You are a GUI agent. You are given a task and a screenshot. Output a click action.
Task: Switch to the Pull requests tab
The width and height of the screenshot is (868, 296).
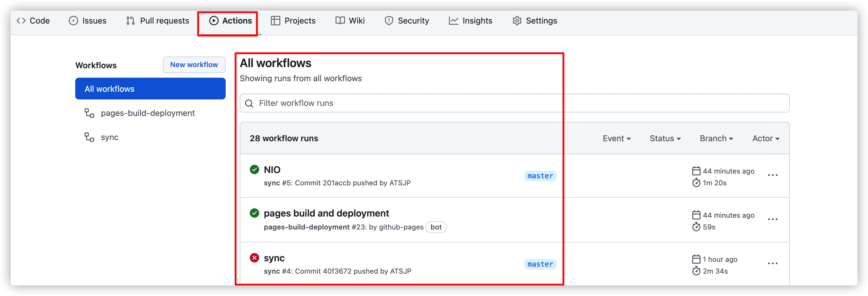[158, 21]
